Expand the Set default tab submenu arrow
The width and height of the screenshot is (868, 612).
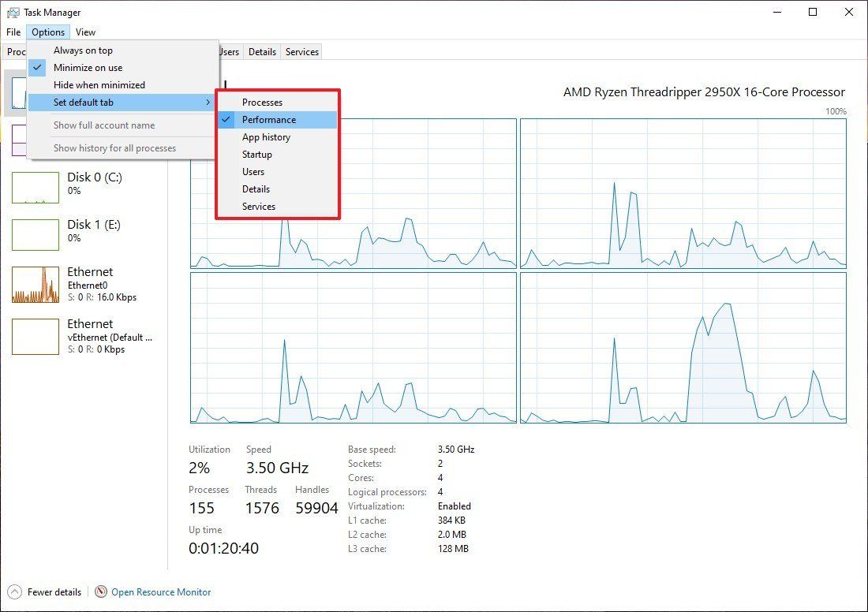tap(208, 102)
